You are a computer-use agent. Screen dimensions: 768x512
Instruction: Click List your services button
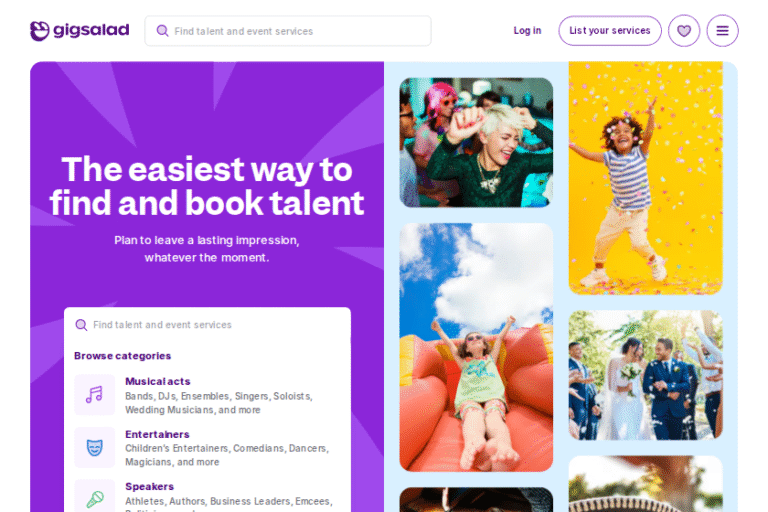click(610, 30)
